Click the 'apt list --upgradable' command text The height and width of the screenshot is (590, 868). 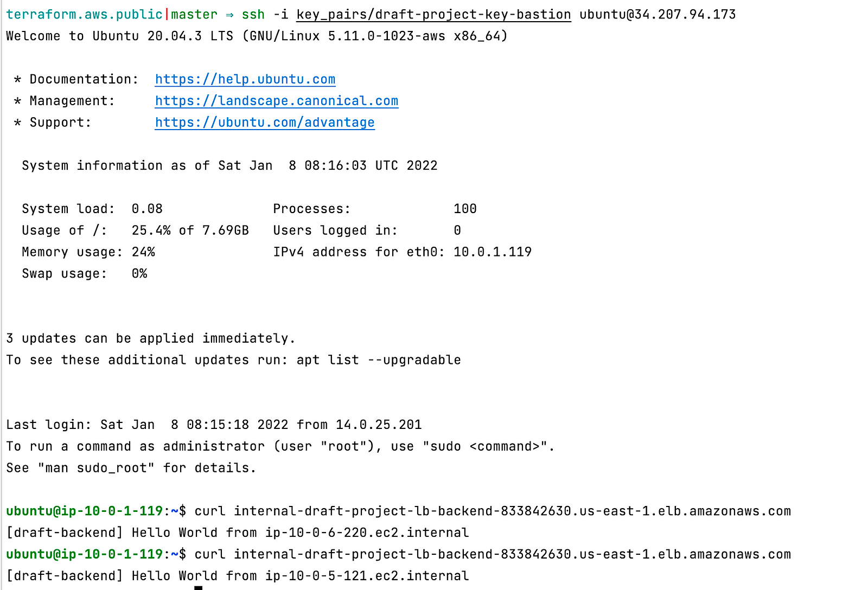point(379,360)
